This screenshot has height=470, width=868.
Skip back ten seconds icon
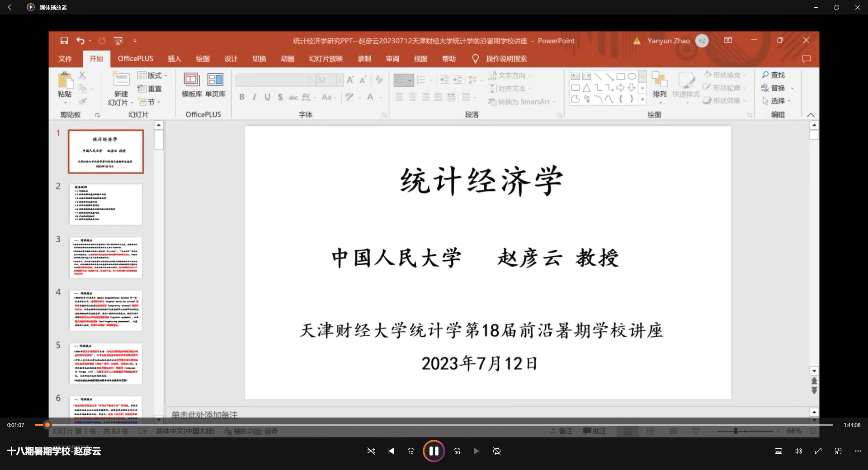(x=411, y=451)
